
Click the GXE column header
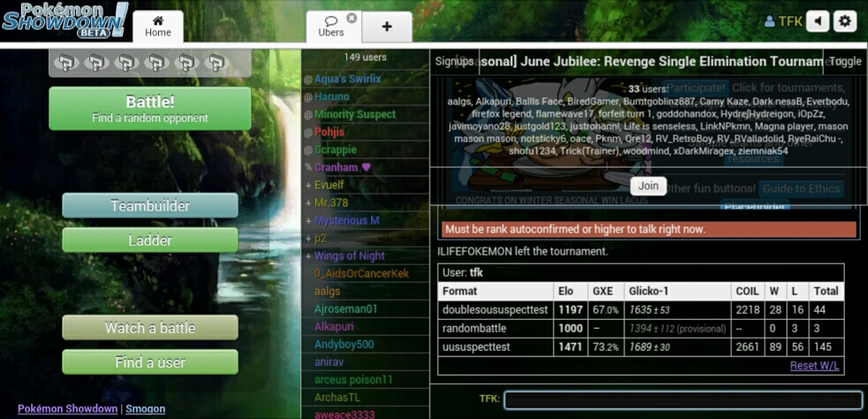[x=606, y=291]
